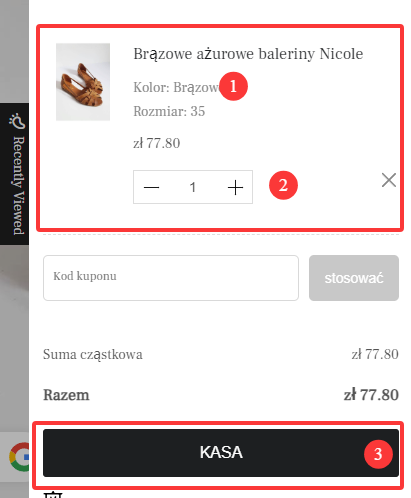Screen dimensions: 411x498
Task: Click the red marker numbered 1
Action: pos(233,86)
